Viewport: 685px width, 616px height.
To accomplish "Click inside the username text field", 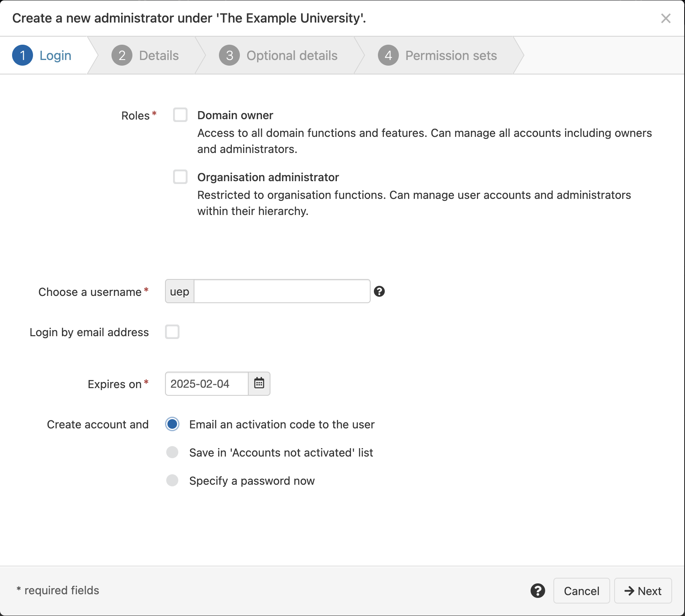I will pos(281,291).
